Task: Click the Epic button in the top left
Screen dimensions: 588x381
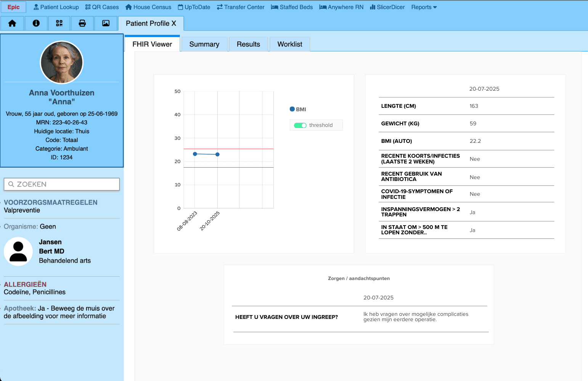Action: point(13,7)
